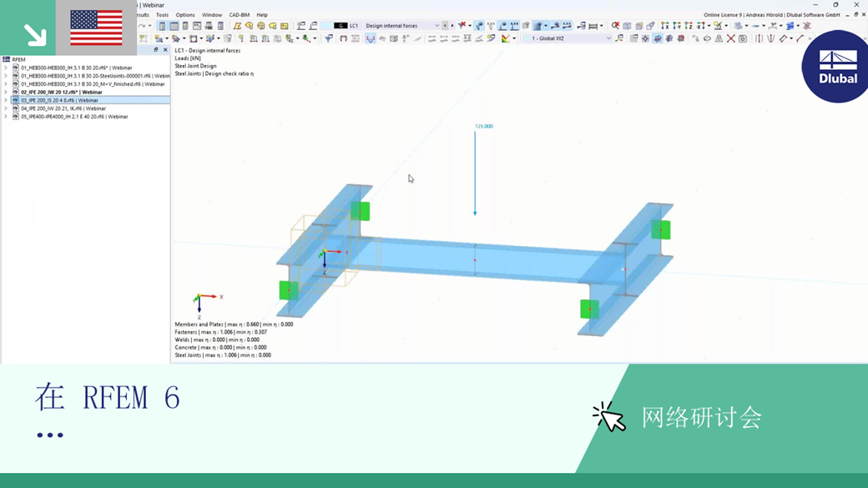868x488 pixels.
Task: Click the 125.000 load value label
Action: coord(484,126)
